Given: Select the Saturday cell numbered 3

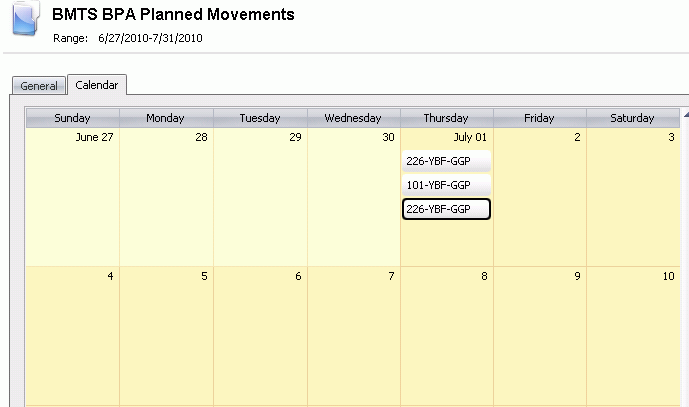Looking at the screenshot, I should click(632, 200).
